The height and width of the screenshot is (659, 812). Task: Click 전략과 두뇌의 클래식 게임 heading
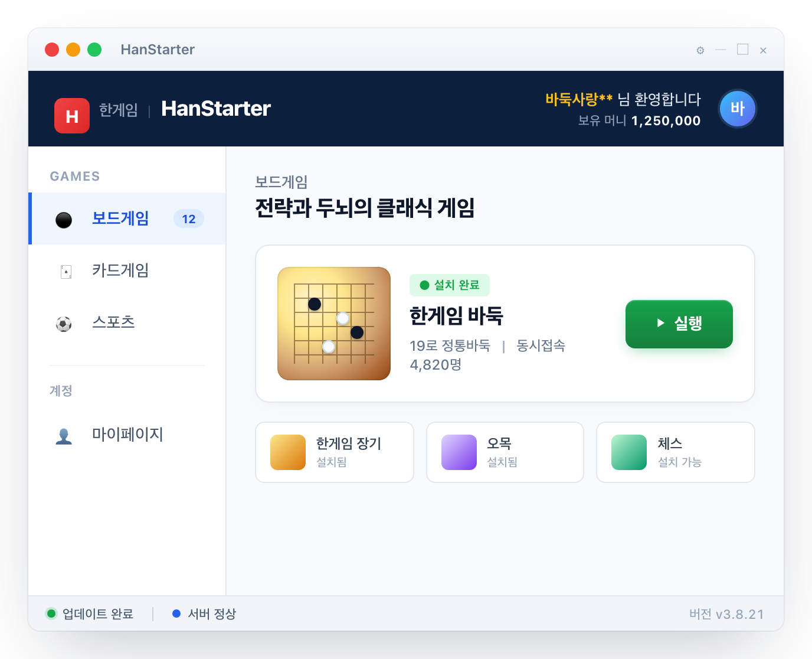365,208
